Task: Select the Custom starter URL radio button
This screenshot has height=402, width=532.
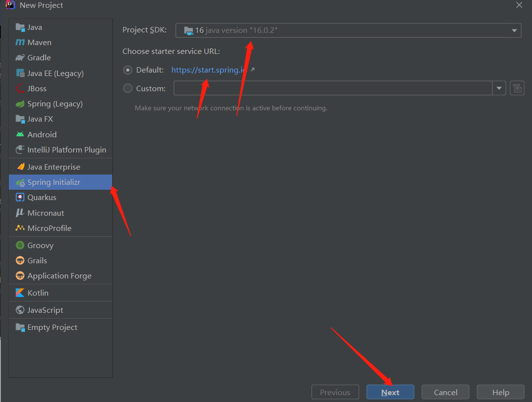Action: (x=127, y=88)
